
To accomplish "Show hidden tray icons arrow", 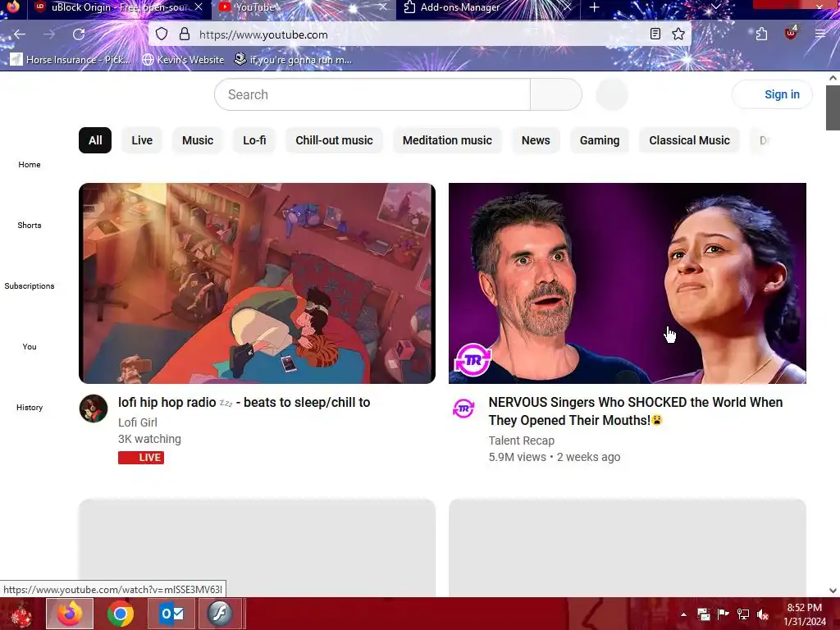I will click(x=683, y=614).
